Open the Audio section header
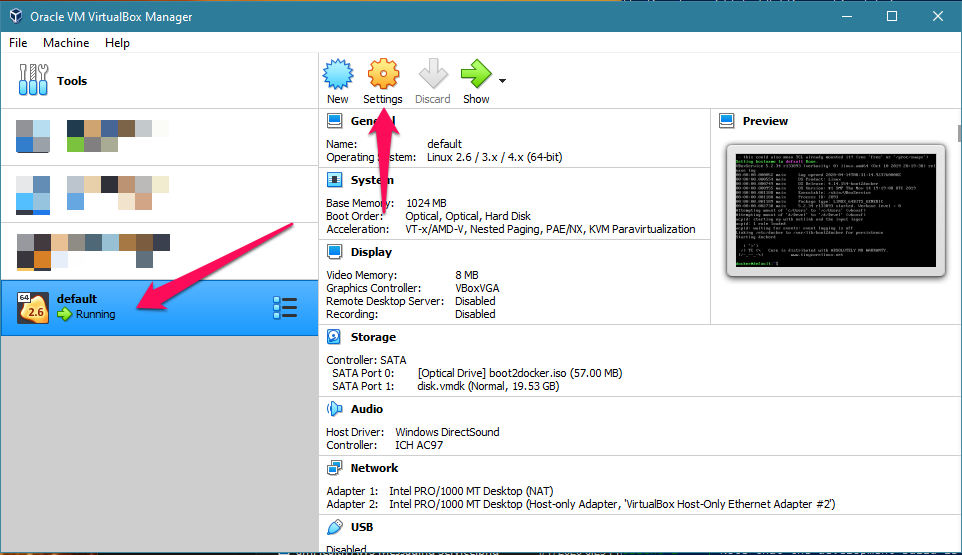Screen dimensions: 962x555 click(x=366, y=409)
